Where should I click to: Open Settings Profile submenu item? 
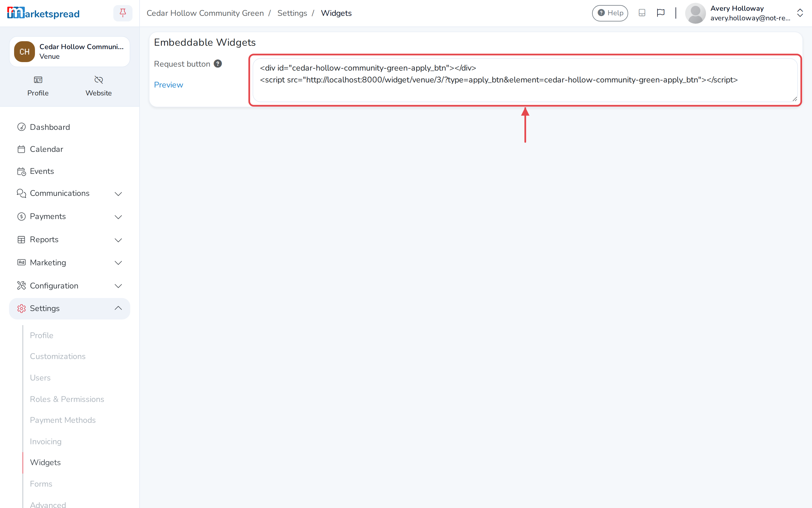coord(42,335)
